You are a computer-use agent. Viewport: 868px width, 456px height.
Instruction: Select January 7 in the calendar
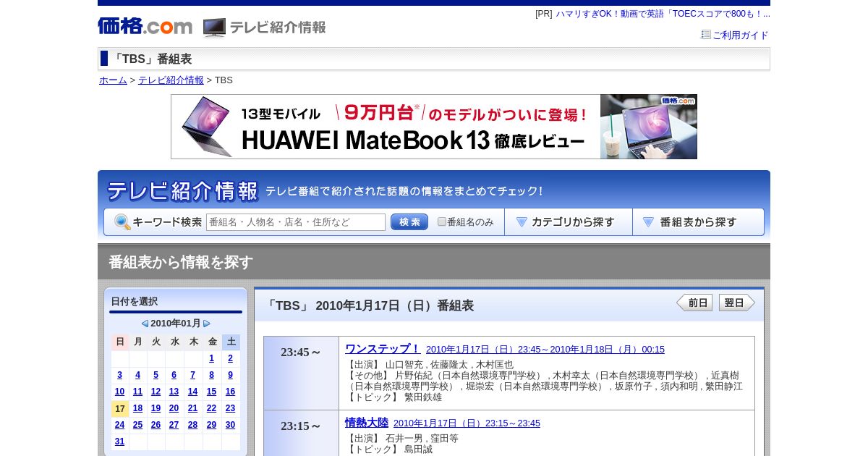(193, 375)
